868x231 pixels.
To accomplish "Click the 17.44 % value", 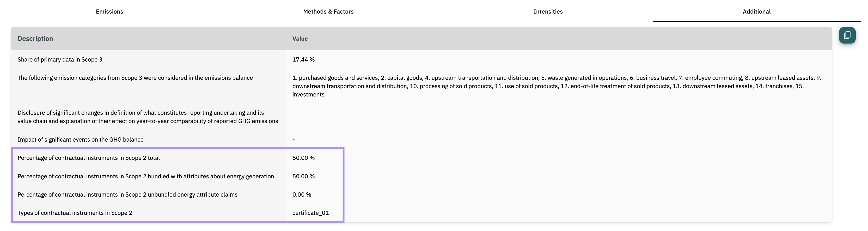I will (303, 59).
